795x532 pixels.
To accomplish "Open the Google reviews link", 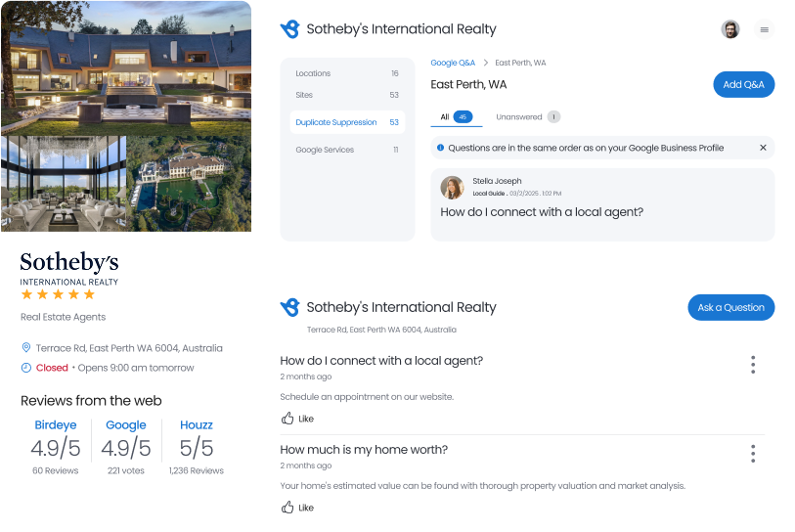I will click(126, 425).
